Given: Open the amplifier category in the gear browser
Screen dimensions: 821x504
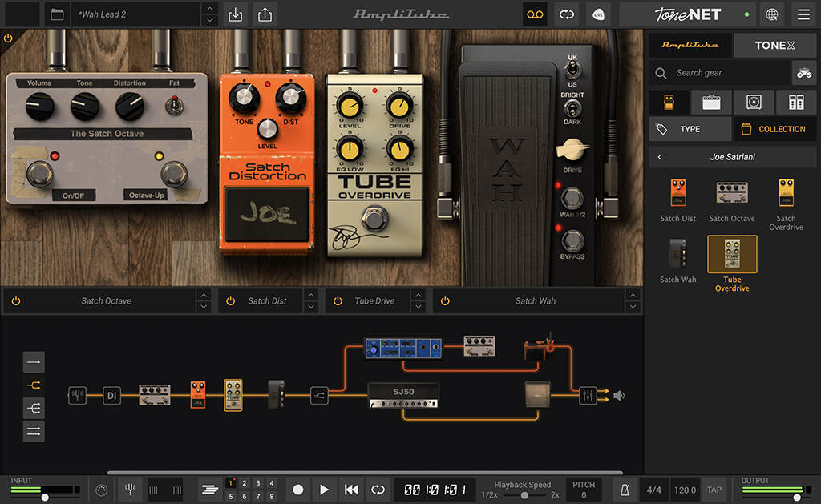Looking at the screenshot, I should point(710,102).
